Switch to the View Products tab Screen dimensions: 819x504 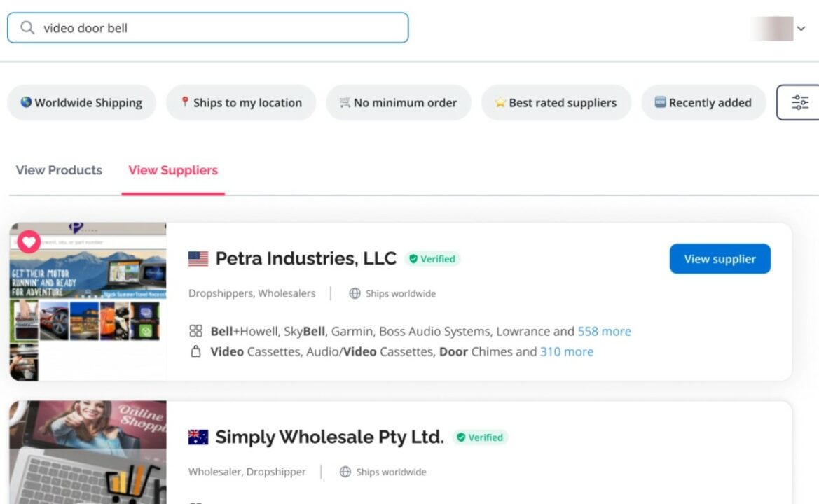tap(59, 170)
